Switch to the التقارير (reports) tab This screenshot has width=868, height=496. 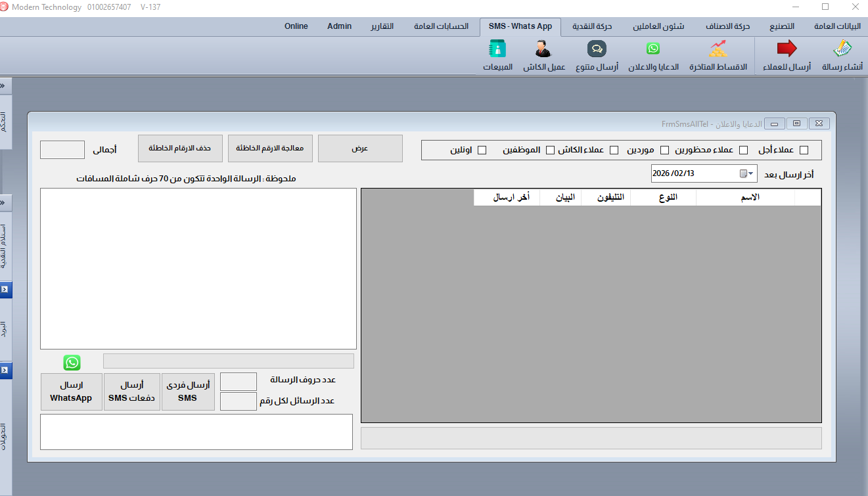[382, 26]
